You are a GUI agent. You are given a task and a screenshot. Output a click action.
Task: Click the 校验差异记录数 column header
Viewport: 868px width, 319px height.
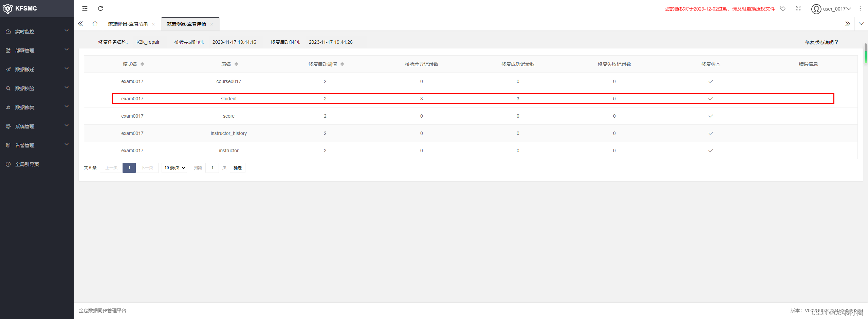422,64
